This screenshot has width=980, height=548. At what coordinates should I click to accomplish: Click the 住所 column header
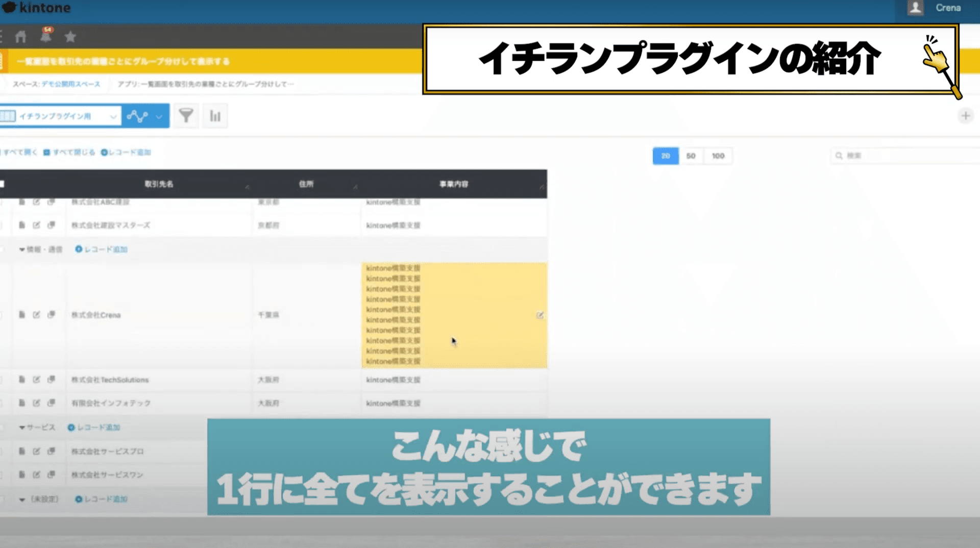click(x=306, y=184)
